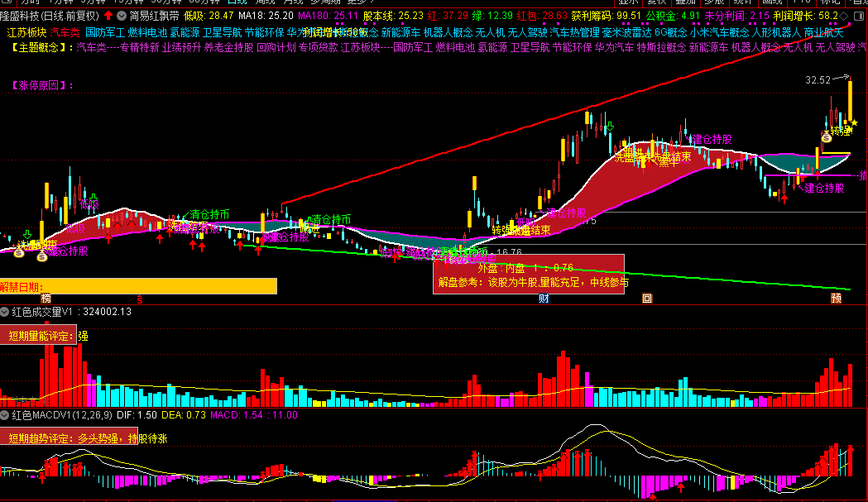Screen dimensions: 868x502
Task: Click the 低吸: 28.47 indicator value
Action: (209, 16)
